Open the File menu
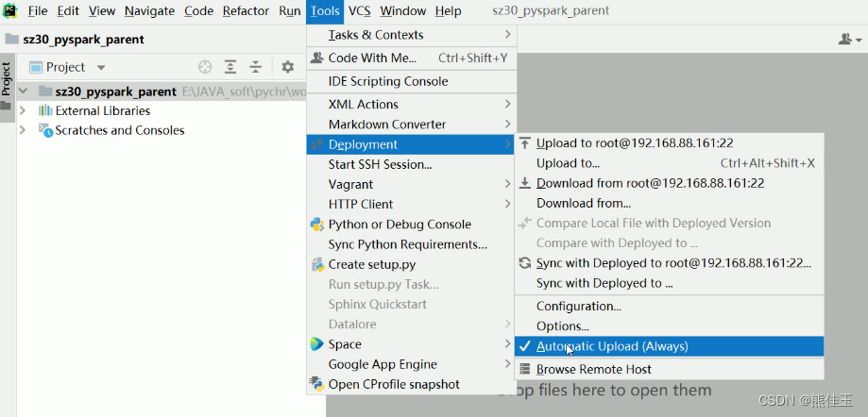This screenshot has width=868, height=417. tap(38, 11)
